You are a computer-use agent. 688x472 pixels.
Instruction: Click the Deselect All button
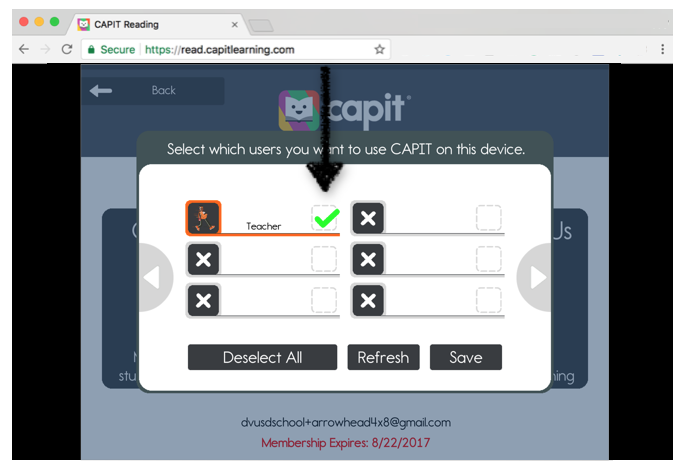(262, 357)
